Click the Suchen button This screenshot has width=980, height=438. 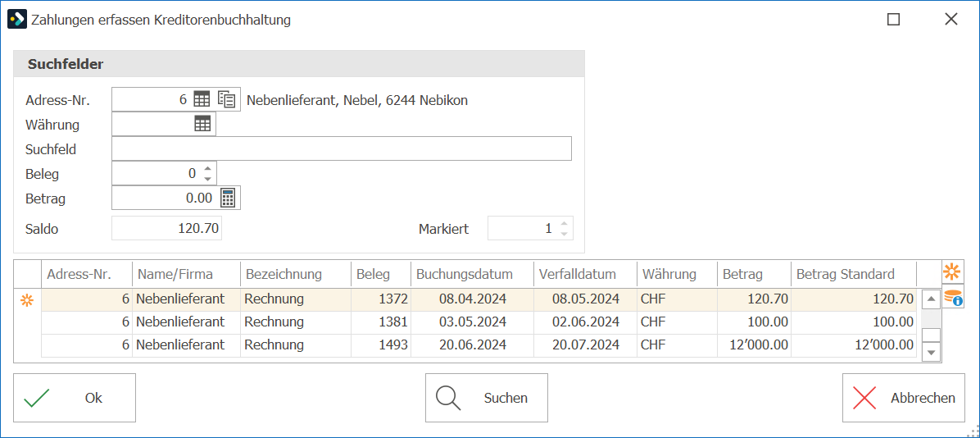[x=486, y=398]
